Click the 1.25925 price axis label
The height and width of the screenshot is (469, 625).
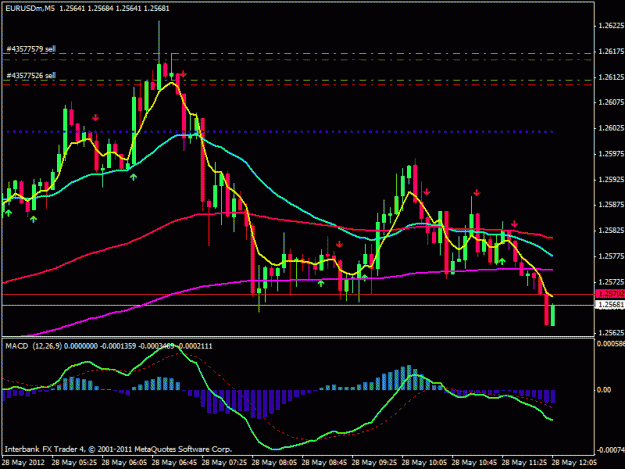611,179
